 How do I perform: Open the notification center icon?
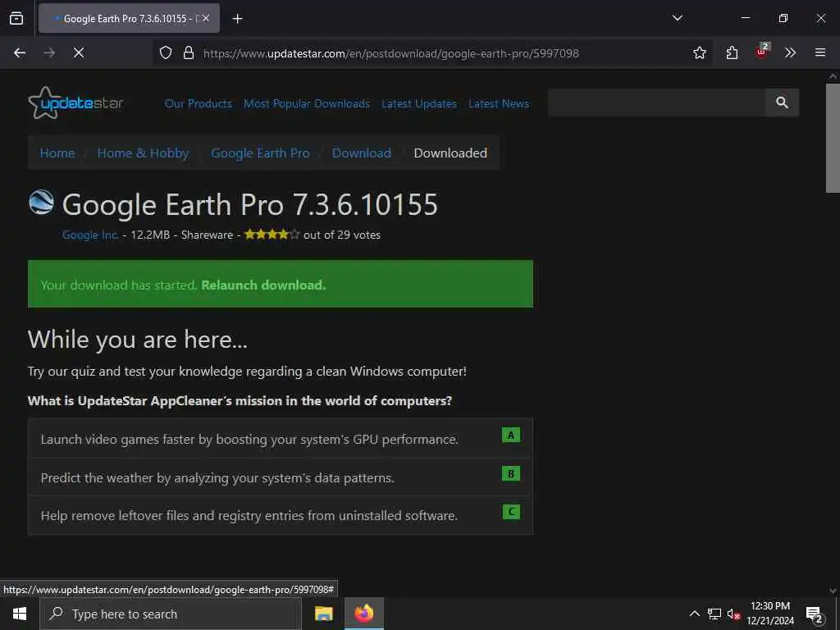[x=815, y=614]
